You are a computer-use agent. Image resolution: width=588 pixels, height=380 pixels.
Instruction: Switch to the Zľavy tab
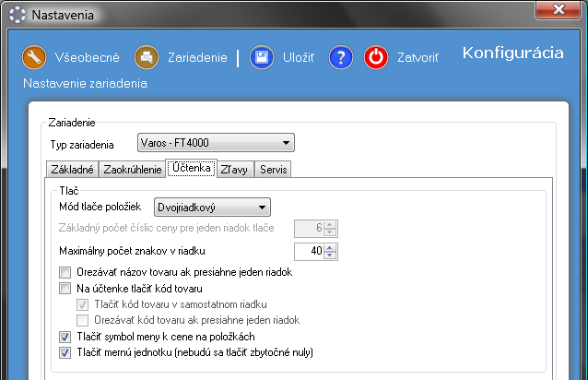click(235, 169)
